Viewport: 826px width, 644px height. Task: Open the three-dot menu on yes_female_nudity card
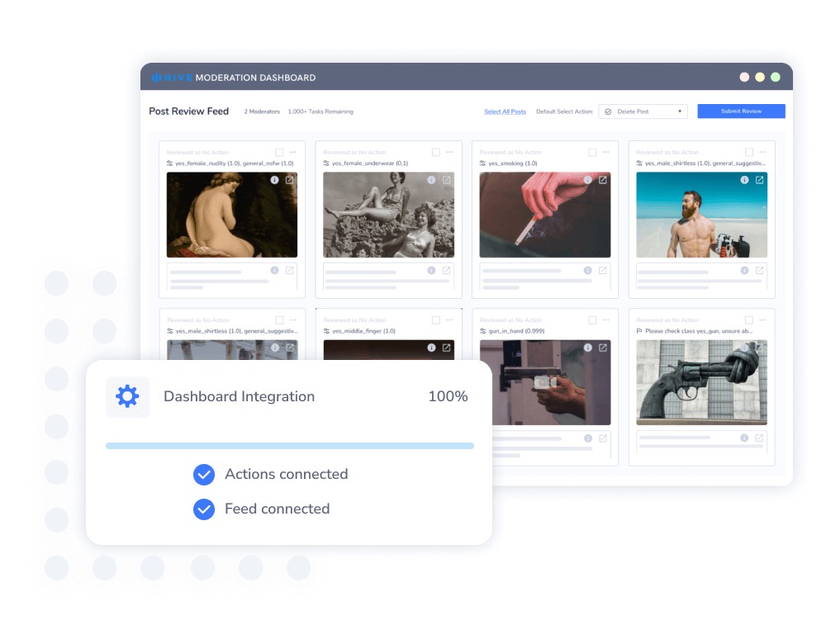click(x=293, y=152)
